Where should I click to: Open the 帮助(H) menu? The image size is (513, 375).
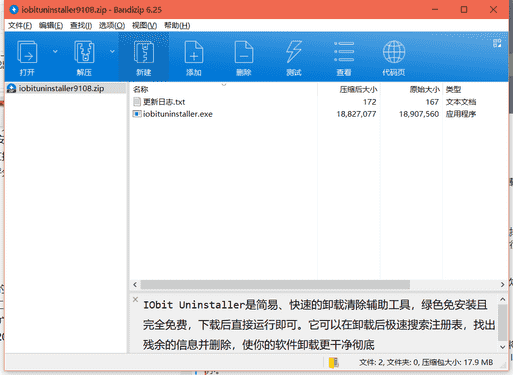pos(177,26)
